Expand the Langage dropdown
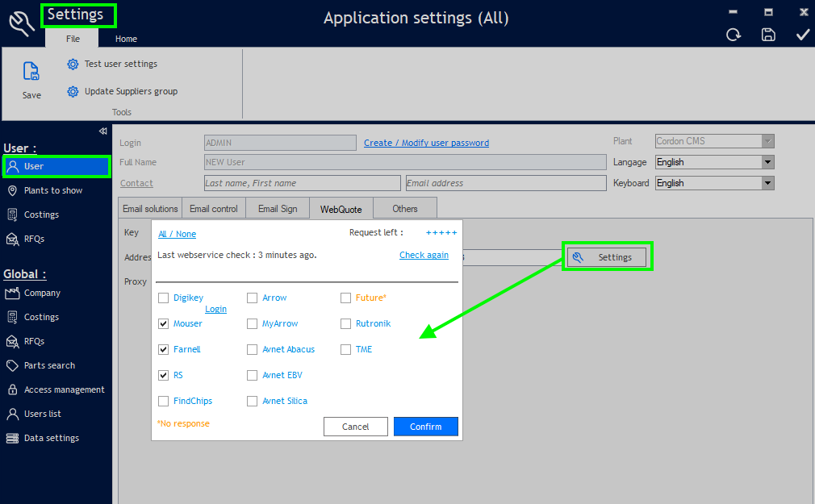This screenshot has height=504, width=815. [x=767, y=162]
